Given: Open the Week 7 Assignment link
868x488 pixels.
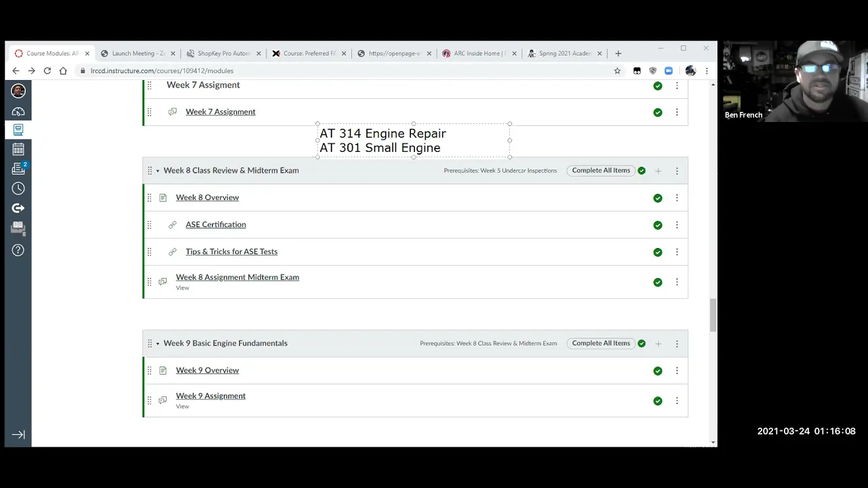Looking at the screenshot, I should [x=220, y=112].
